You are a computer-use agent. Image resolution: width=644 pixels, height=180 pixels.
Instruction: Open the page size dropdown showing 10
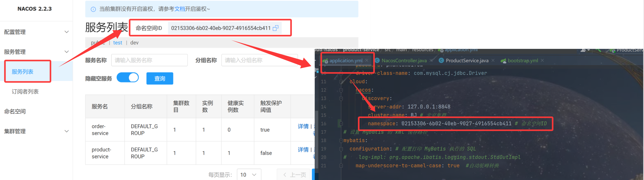tap(249, 175)
